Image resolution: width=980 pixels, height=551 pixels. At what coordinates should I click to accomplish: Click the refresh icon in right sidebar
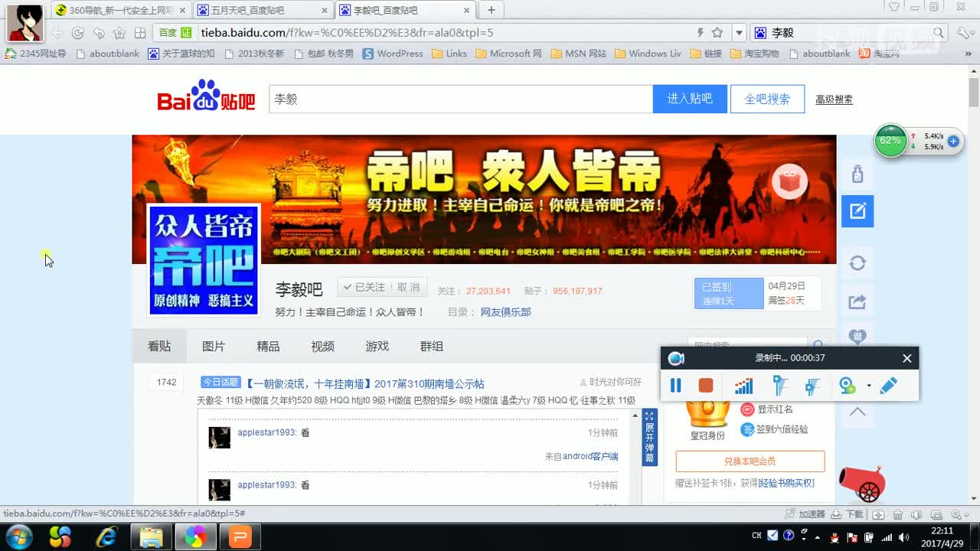point(857,263)
